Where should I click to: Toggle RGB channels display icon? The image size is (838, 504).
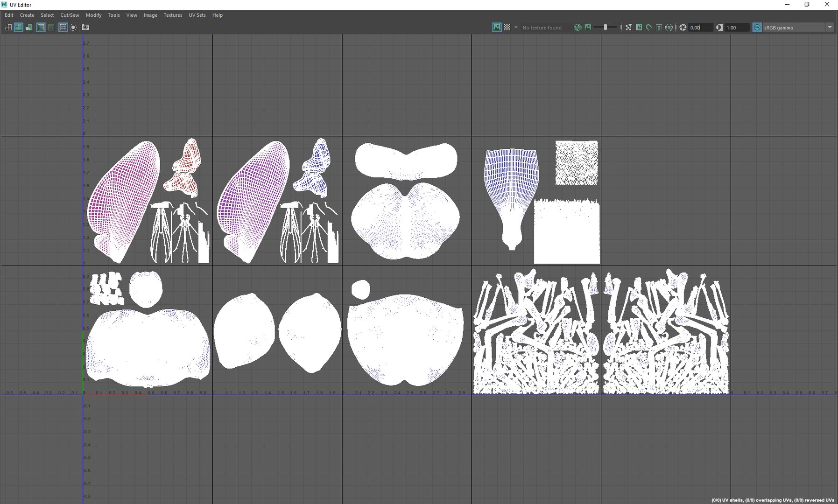pos(577,28)
